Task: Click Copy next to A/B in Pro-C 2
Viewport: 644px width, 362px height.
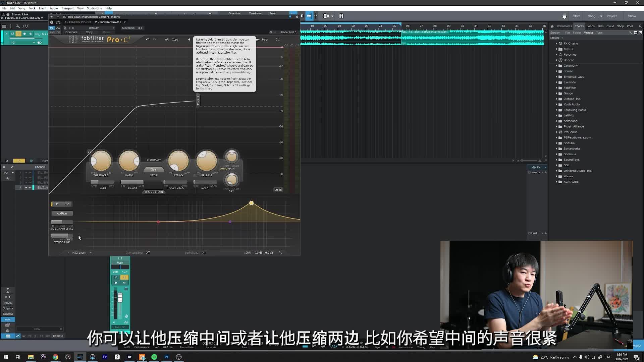Action: pos(175,40)
